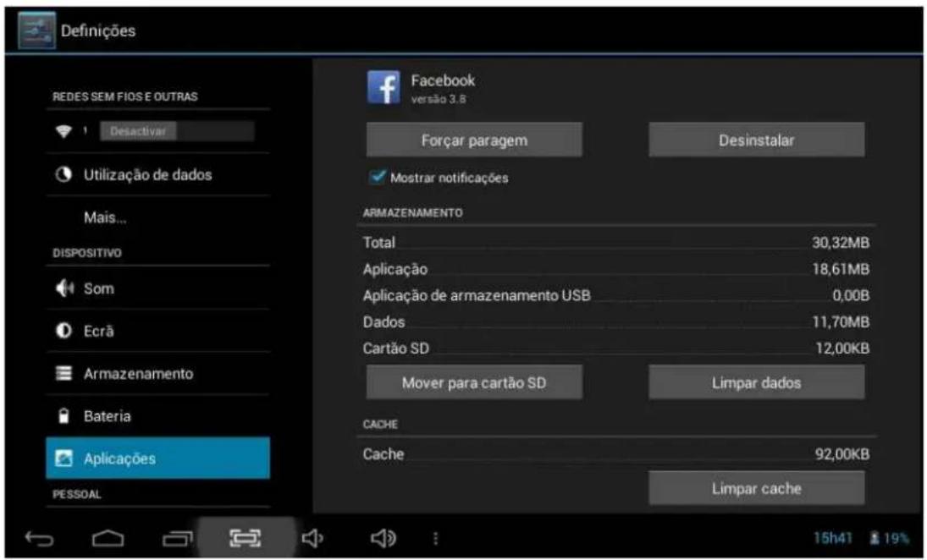Open Som settings

[x=157, y=288]
